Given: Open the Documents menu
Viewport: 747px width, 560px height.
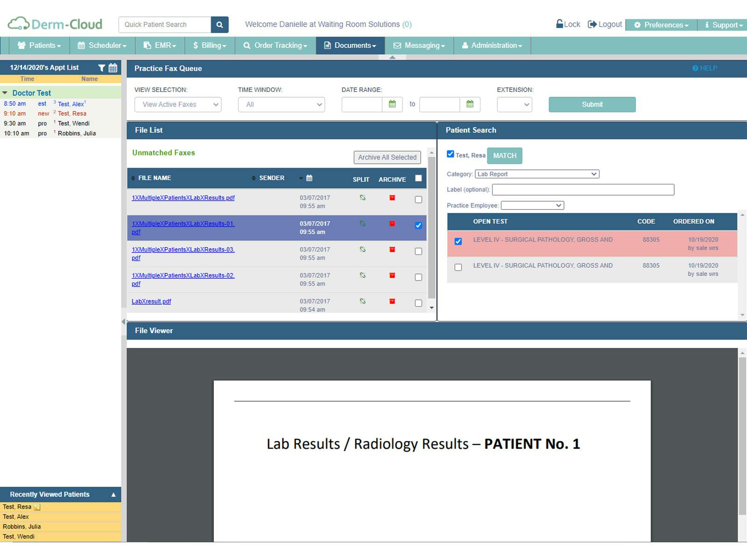Looking at the screenshot, I should (350, 45).
